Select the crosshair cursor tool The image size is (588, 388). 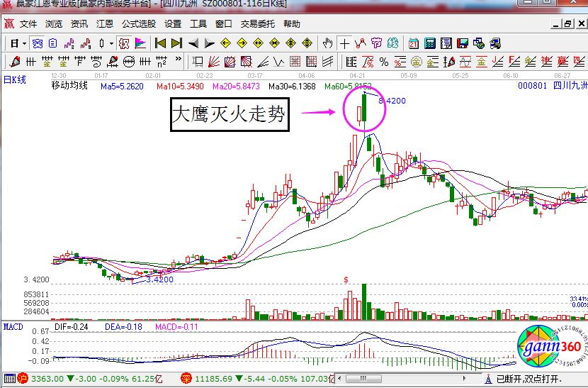tap(345, 43)
